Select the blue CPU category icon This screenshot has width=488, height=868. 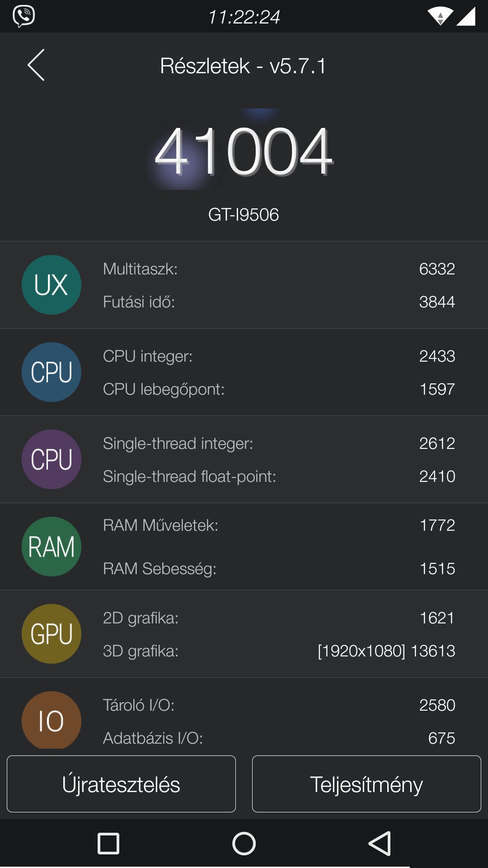coord(52,372)
